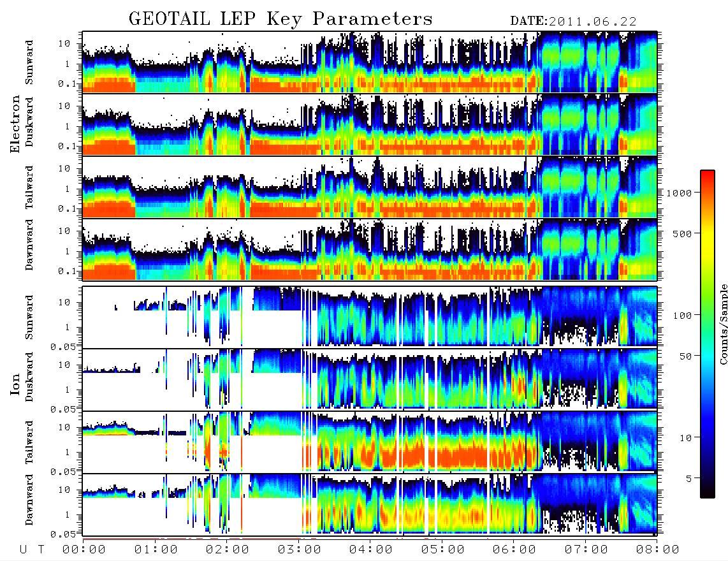Click the 50 colorbar tick label

coord(685,356)
